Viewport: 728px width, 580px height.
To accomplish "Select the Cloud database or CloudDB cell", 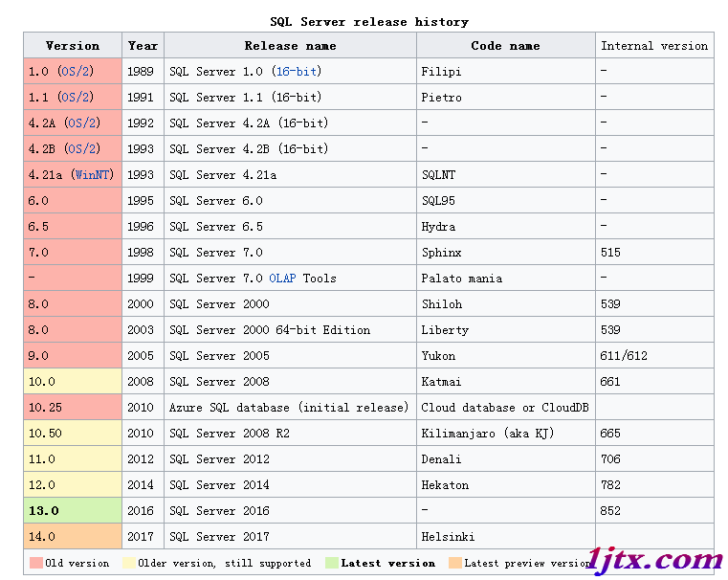I will click(x=506, y=408).
